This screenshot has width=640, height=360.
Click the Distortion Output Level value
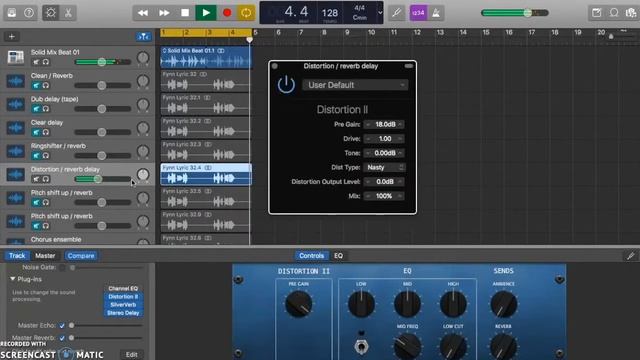tap(384, 182)
